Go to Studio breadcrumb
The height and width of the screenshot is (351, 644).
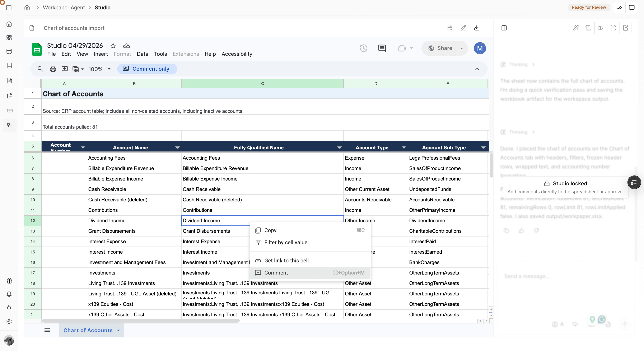click(x=103, y=8)
